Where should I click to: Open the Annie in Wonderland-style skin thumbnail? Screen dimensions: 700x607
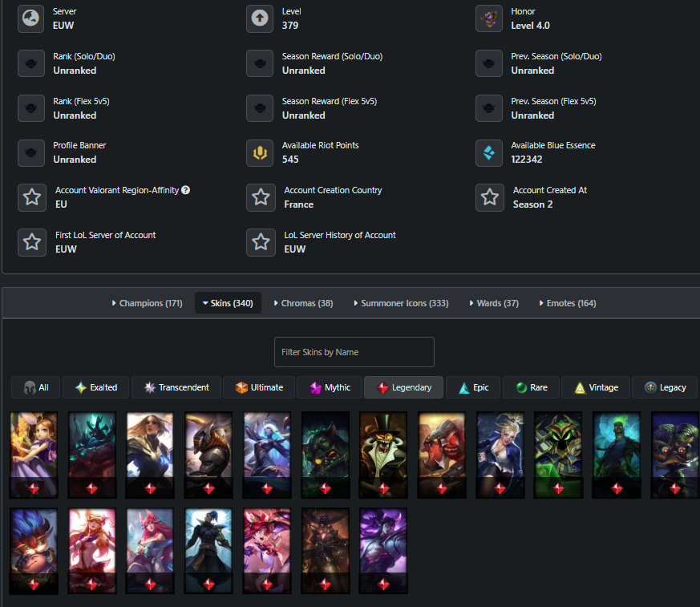click(34, 455)
